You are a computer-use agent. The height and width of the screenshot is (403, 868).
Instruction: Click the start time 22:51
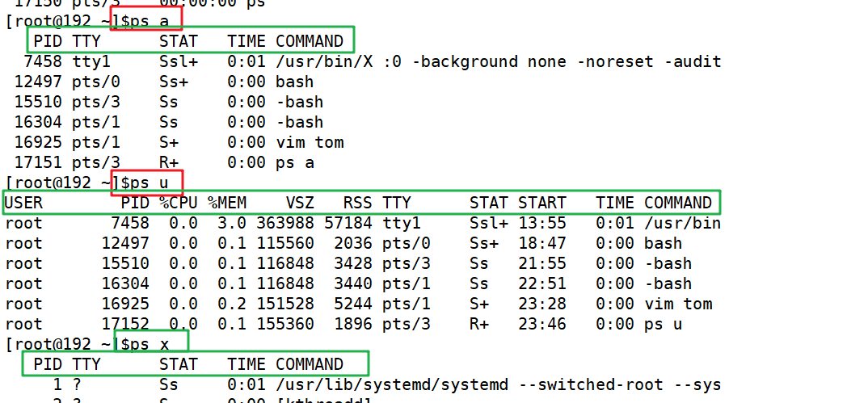tap(542, 283)
